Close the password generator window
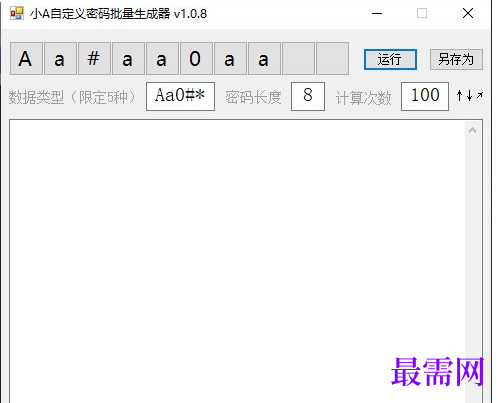The width and height of the screenshot is (503, 403). [x=468, y=13]
